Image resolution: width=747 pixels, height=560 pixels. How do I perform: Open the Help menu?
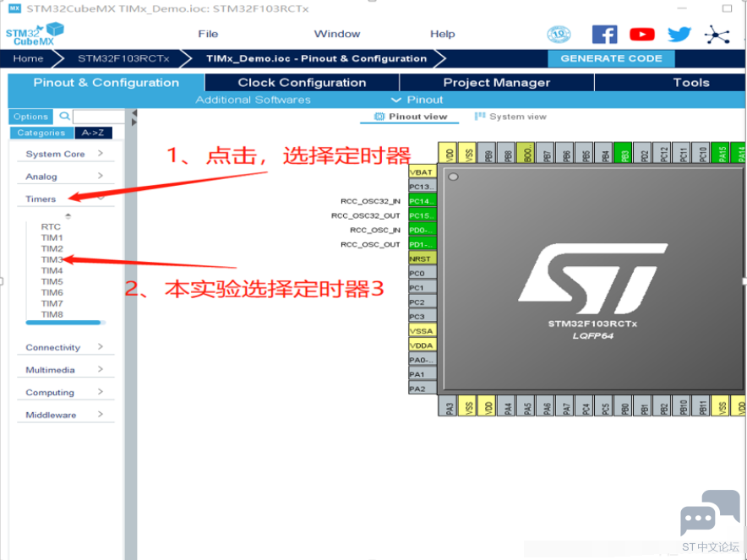point(443,34)
